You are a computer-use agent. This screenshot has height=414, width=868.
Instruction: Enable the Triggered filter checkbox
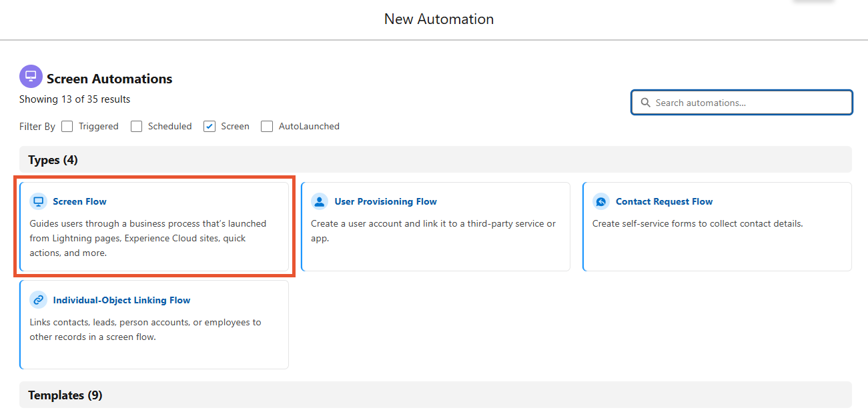[67, 126]
